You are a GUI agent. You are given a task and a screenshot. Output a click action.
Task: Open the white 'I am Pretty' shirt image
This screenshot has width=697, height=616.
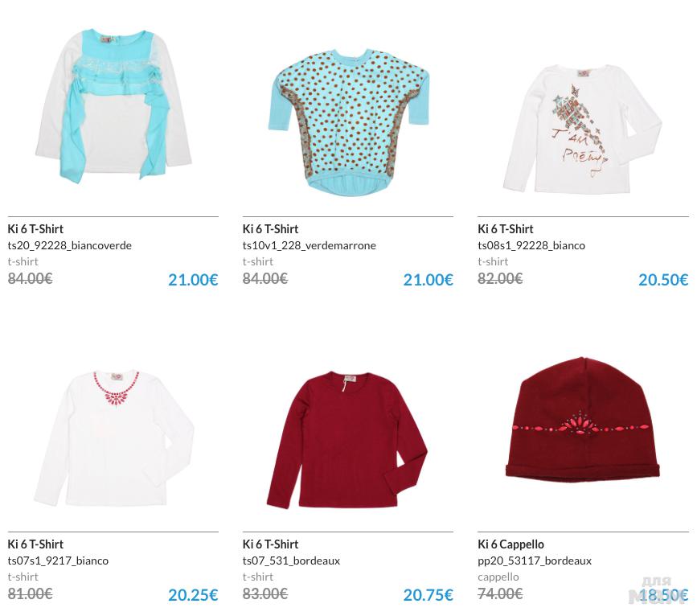[582, 129]
